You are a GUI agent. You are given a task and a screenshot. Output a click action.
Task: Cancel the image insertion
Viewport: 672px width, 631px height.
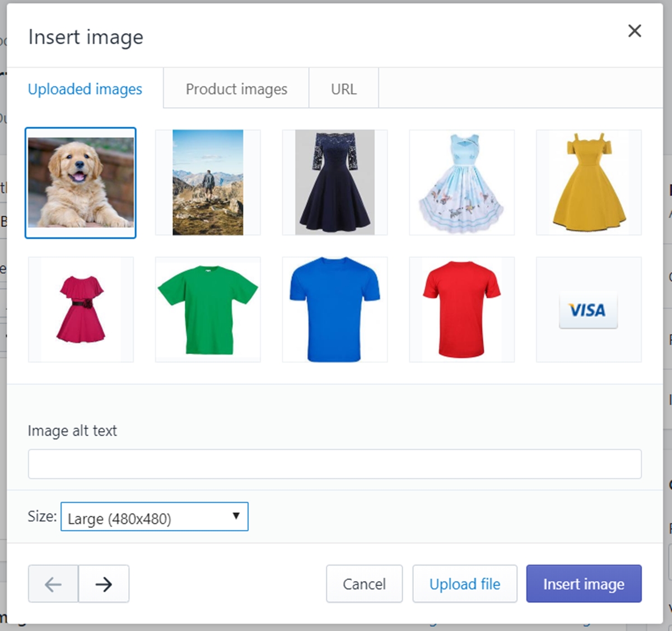click(364, 584)
